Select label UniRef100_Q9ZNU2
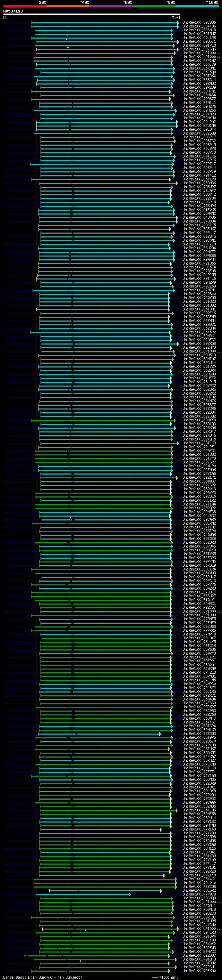The height and width of the screenshot is (980, 222). tap(199, 83)
